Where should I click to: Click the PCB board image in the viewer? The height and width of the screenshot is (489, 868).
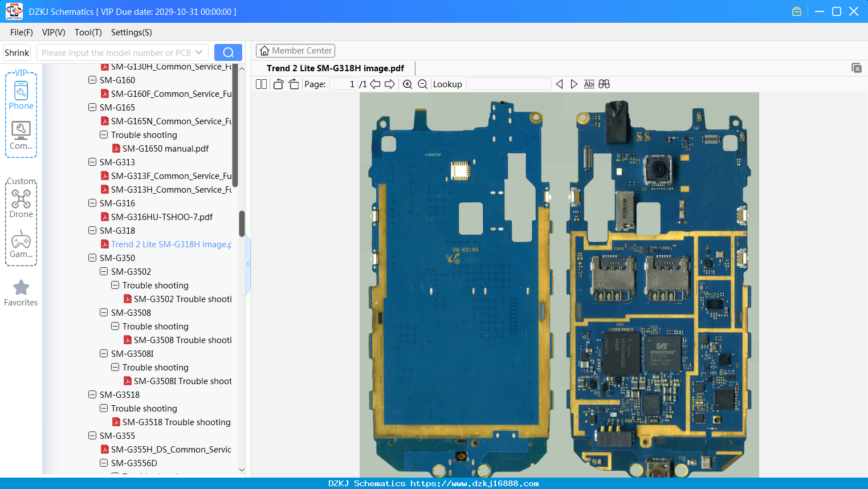(559, 285)
